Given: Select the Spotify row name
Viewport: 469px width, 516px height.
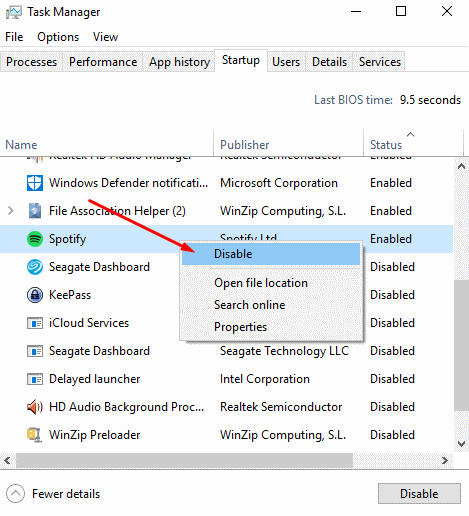Looking at the screenshot, I should coord(67,239).
